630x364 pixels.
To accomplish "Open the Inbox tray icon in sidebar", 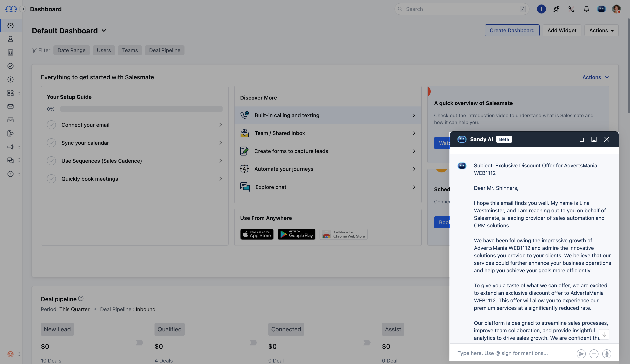I will click(10, 120).
